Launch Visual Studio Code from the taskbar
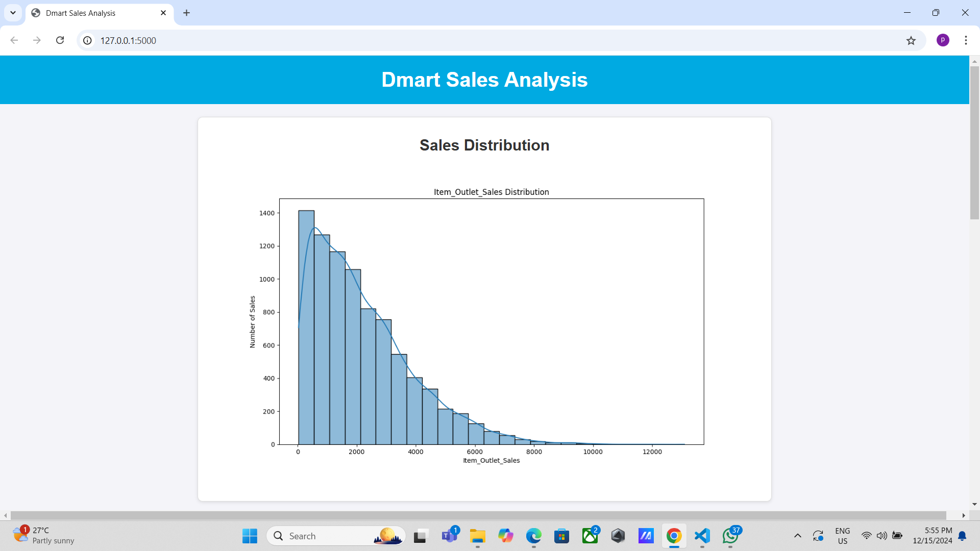The image size is (980, 551). click(702, 536)
